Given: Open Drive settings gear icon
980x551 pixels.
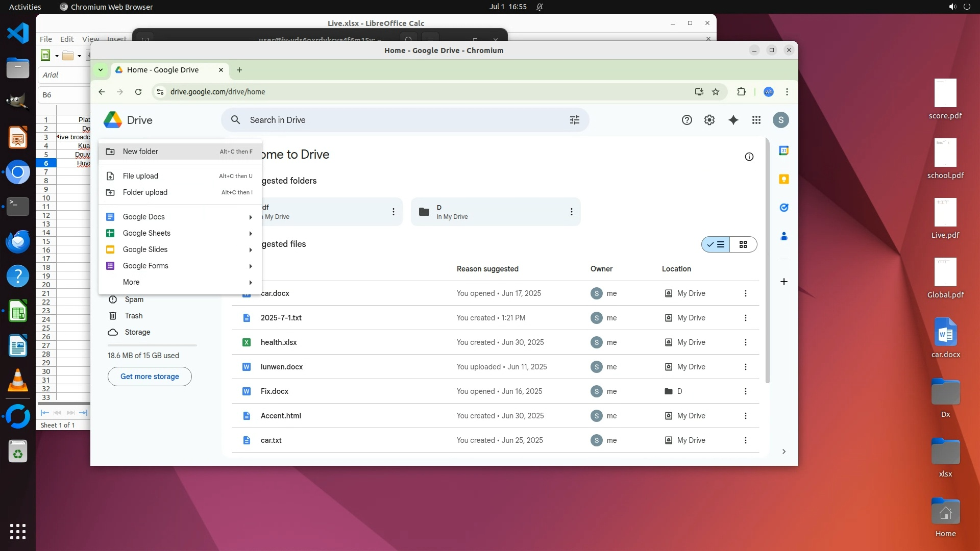Looking at the screenshot, I should click(709, 120).
